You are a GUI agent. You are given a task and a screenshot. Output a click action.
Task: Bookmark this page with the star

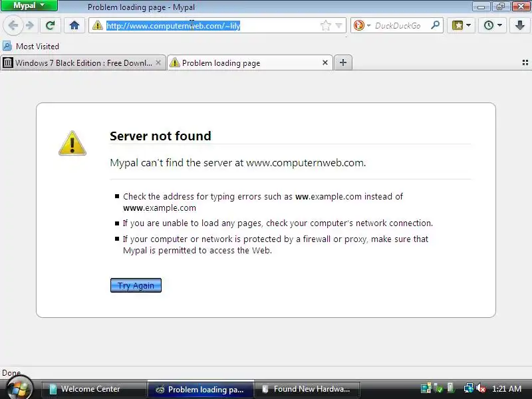(325, 25)
